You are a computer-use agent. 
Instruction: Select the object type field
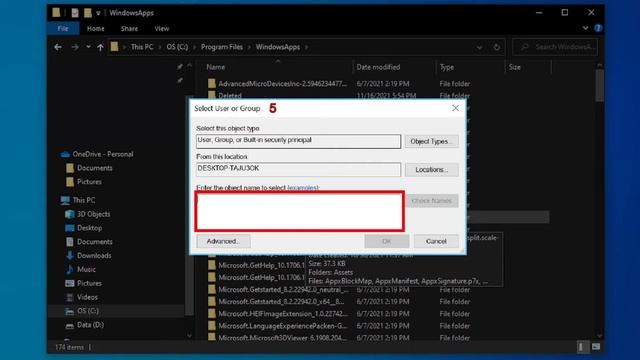[298, 141]
